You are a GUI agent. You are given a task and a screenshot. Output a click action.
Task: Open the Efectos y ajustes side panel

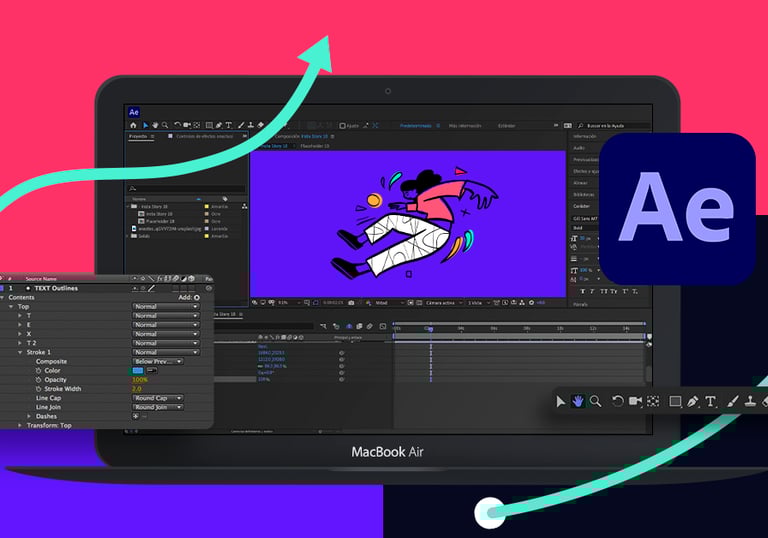tap(586, 171)
